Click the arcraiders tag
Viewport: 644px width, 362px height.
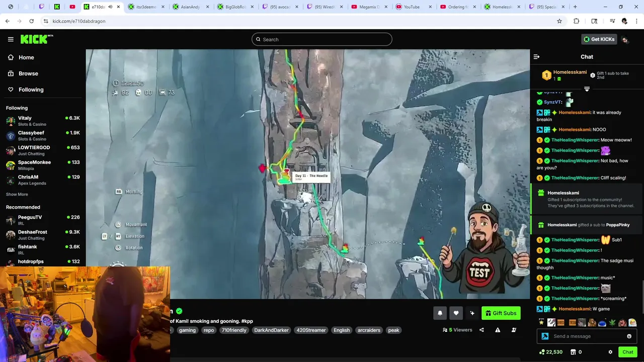369,330
